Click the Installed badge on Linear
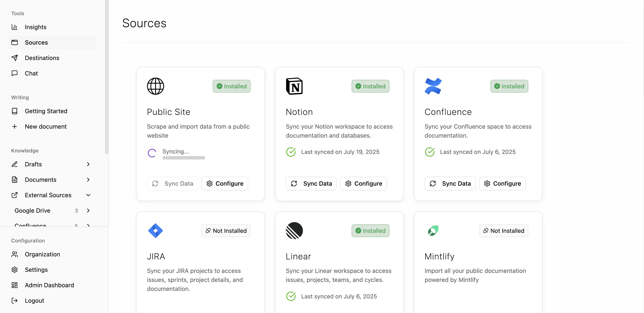This screenshot has width=644, height=313. 370,231
